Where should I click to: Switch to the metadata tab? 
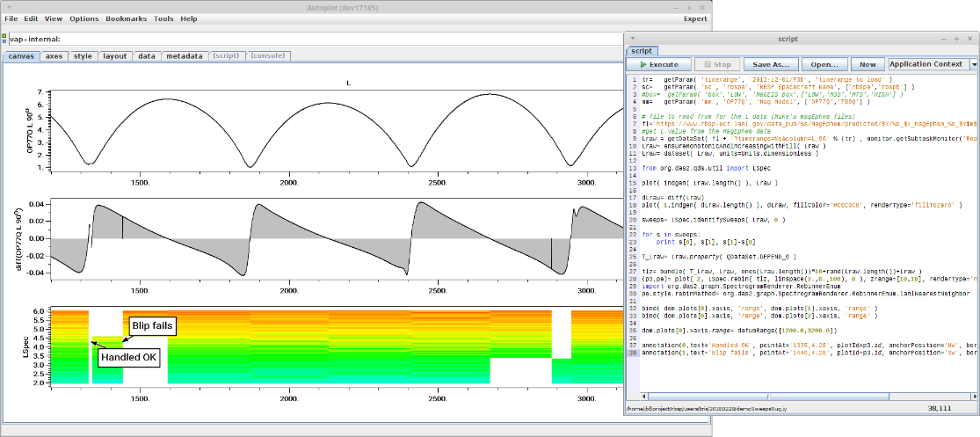(x=185, y=55)
